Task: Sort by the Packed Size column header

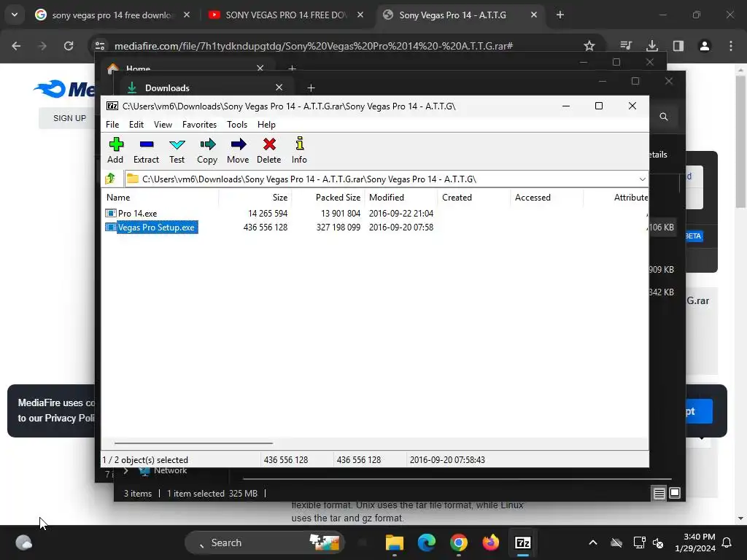Action: click(x=328, y=197)
